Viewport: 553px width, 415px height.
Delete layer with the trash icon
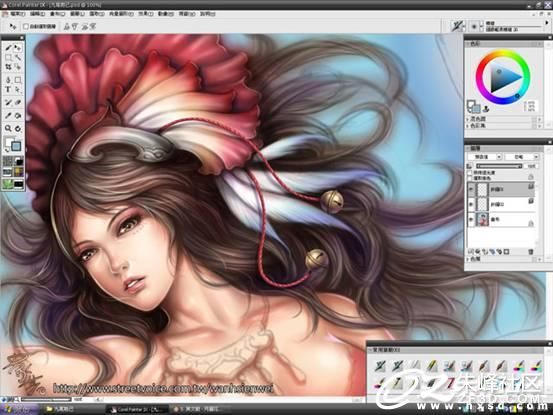[x=530, y=251]
